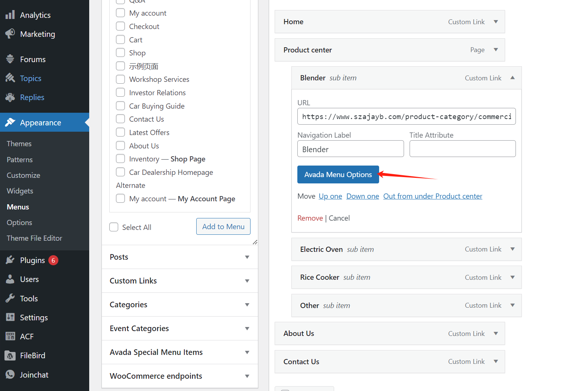The width and height of the screenshot is (588, 391).
Task: Open Themes under Appearance
Action: (x=19, y=144)
